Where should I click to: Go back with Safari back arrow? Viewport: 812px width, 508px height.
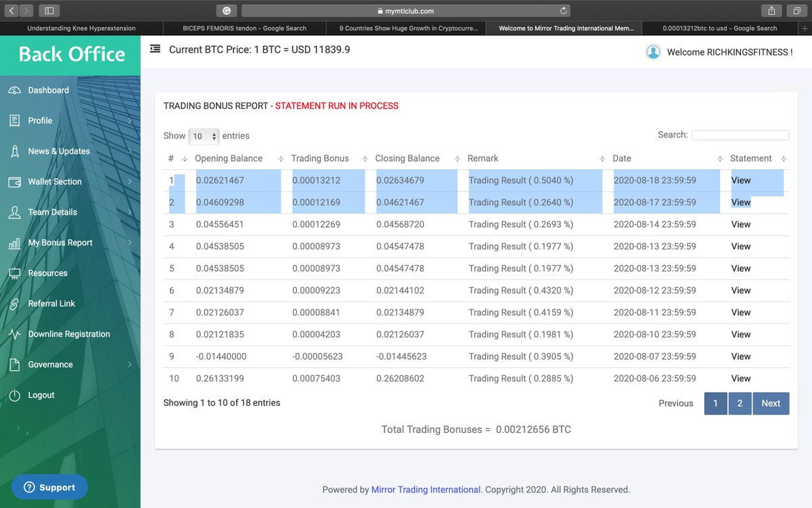tap(12, 11)
